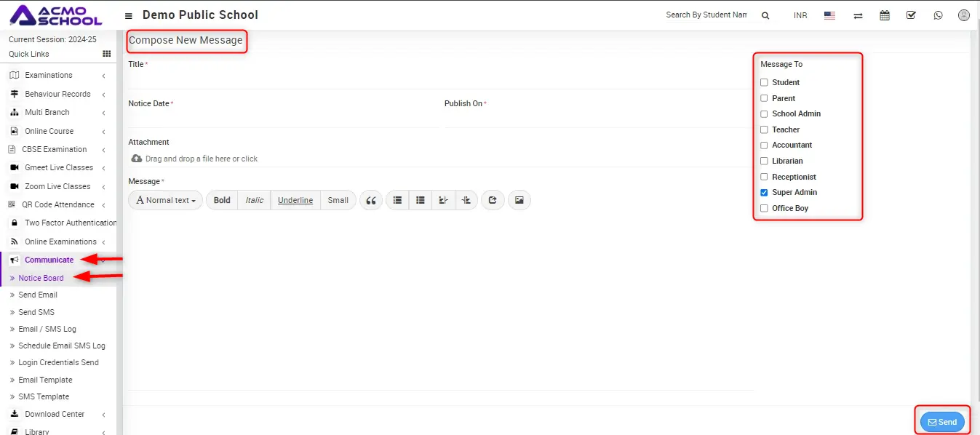Open Send Email in sidebar

(38, 295)
